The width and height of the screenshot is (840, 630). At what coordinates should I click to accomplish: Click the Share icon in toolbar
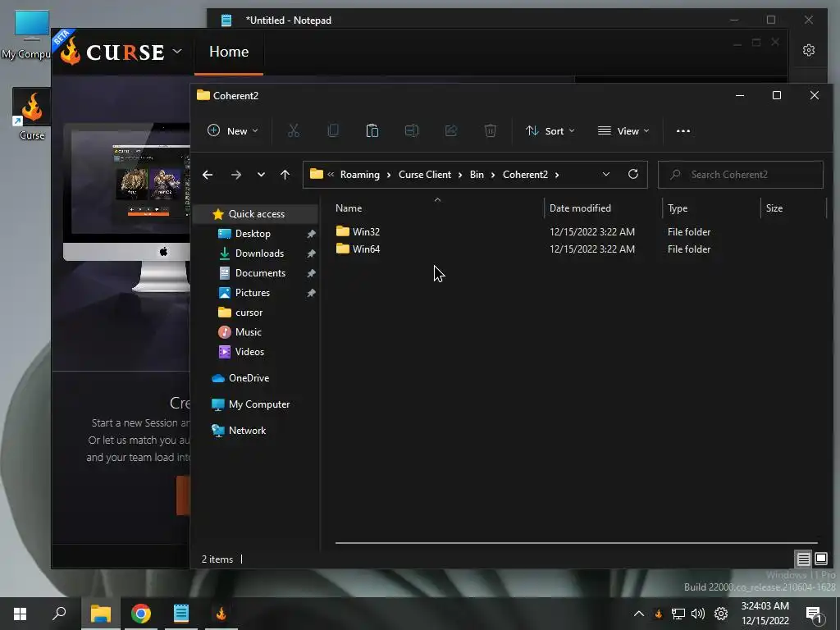[x=451, y=130]
